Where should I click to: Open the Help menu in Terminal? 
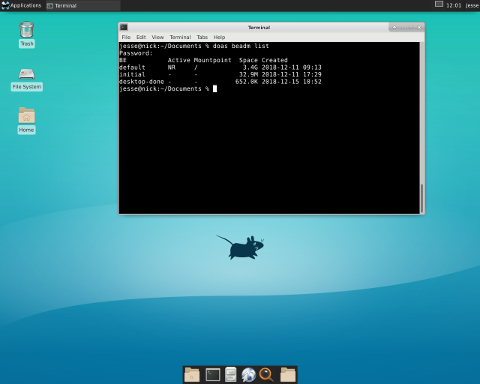pos(219,37)
